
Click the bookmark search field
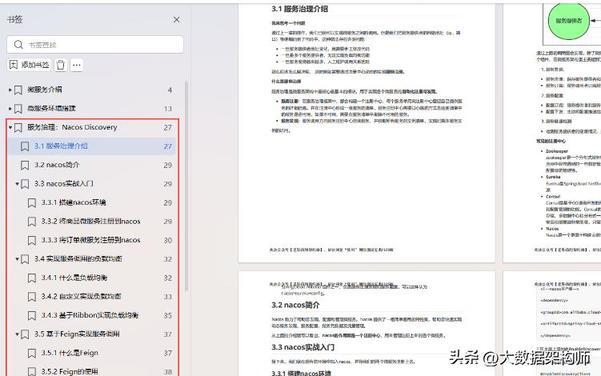point(95,45)
